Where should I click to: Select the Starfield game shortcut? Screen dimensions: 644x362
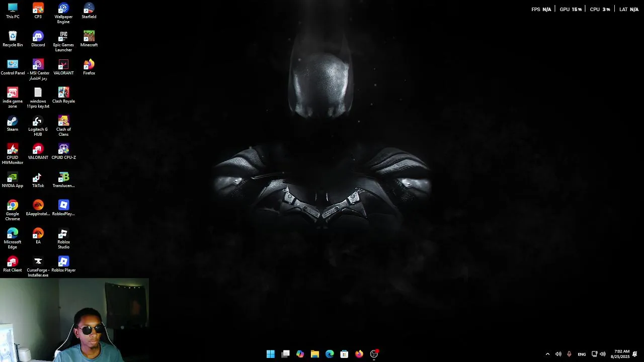89,11
